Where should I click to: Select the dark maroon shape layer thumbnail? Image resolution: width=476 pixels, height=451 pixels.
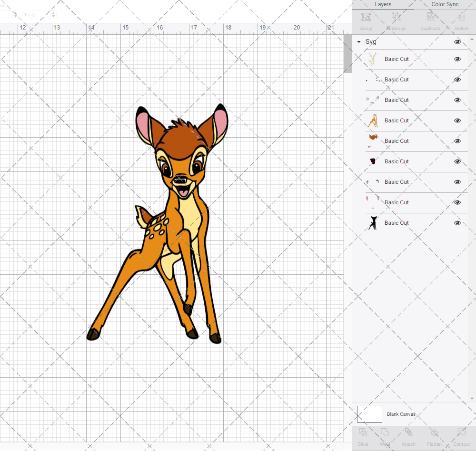(x=373, y=161)
